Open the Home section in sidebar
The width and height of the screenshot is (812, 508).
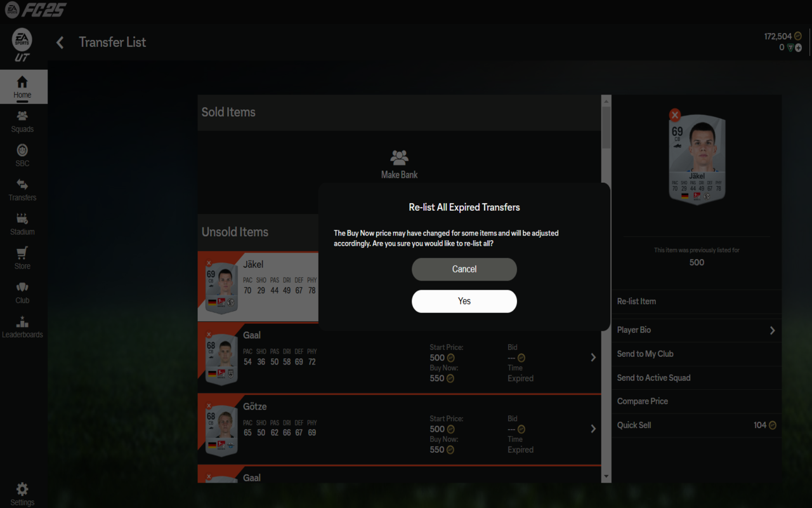pos(23,87)
